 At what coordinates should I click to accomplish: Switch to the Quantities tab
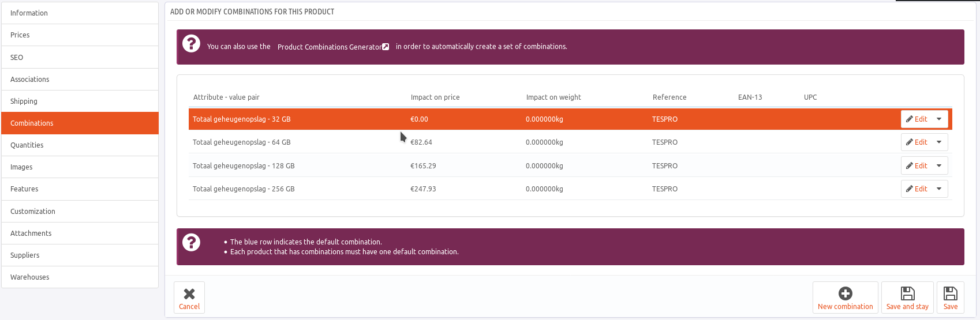(x=80, y=145)
